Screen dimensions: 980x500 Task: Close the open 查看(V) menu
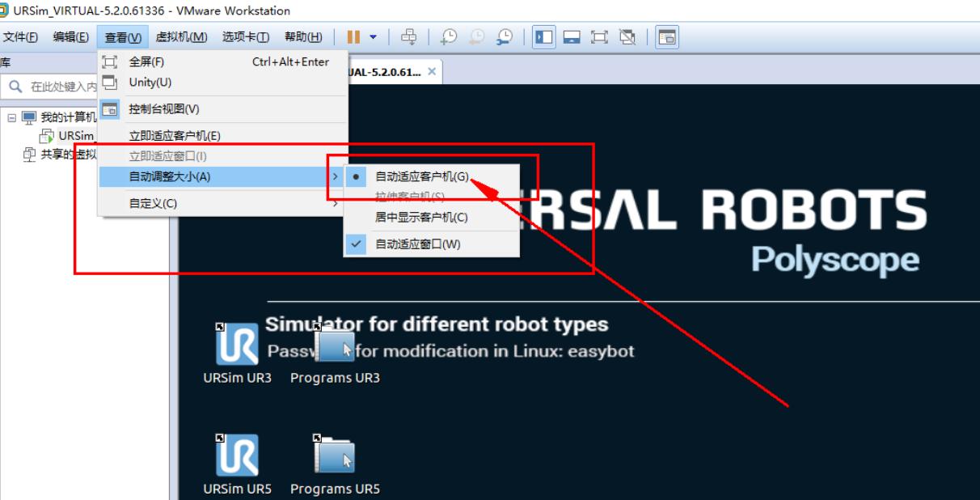pos(123,37)
